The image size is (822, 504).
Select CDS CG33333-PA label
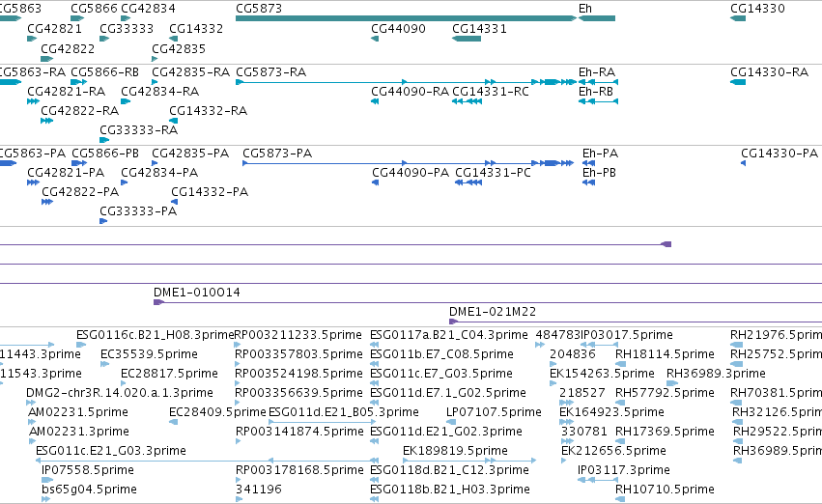click(x=138, y=211)
